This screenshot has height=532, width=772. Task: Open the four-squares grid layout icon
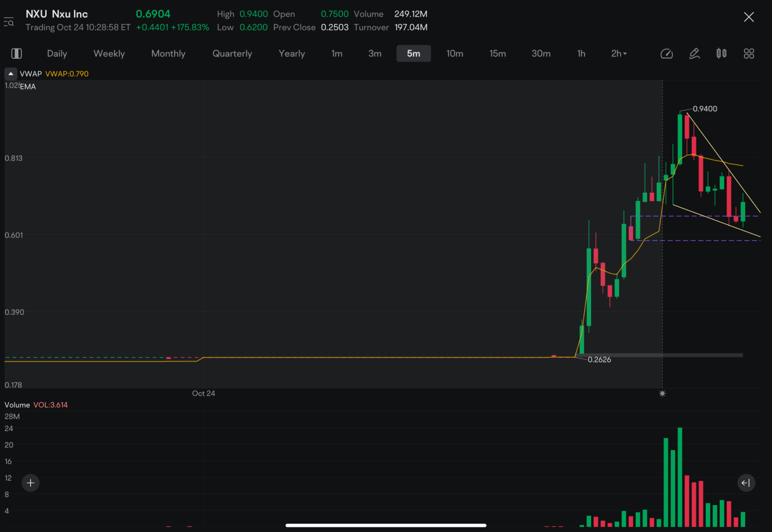(x=749, y=54)
